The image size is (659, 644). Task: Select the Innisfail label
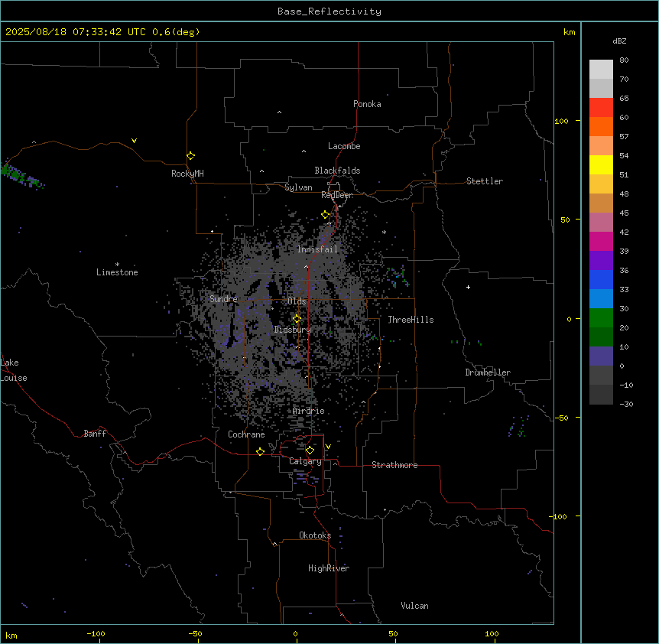317,249
